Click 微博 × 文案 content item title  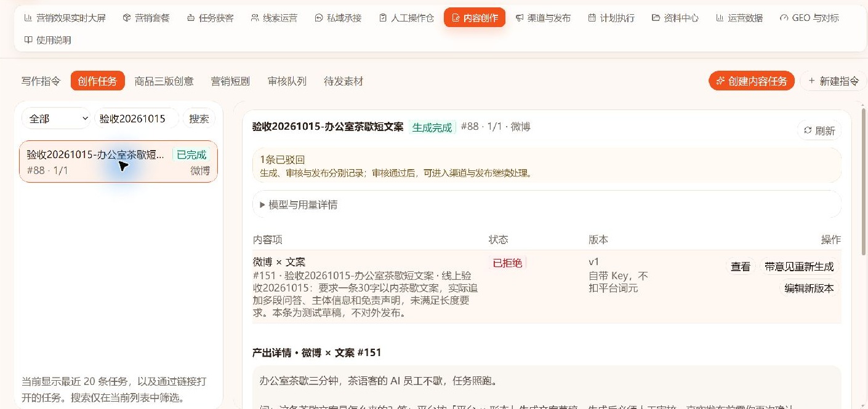279,262
